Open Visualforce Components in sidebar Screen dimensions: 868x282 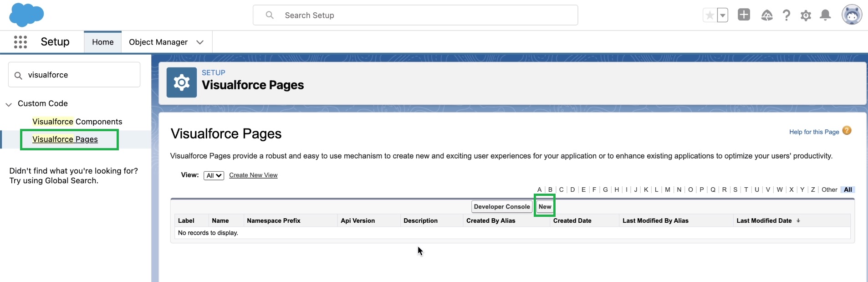pos(77,122)
